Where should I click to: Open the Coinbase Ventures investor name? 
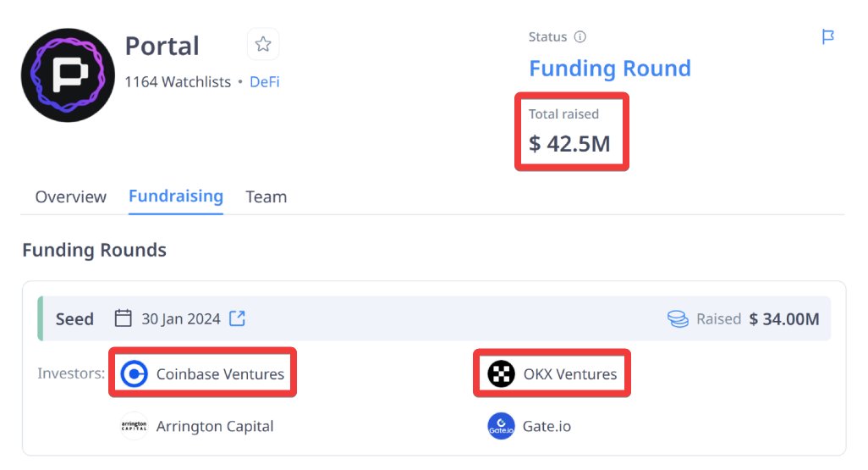click(220, 374)
